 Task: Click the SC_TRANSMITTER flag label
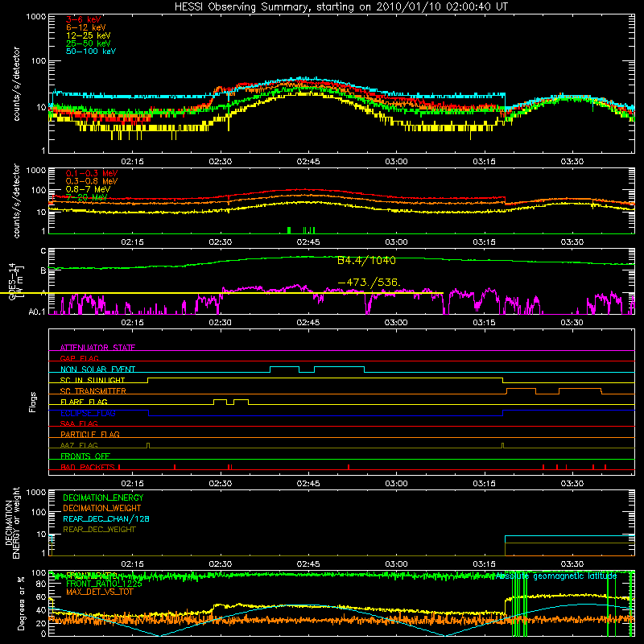click(x=93, y=391)
